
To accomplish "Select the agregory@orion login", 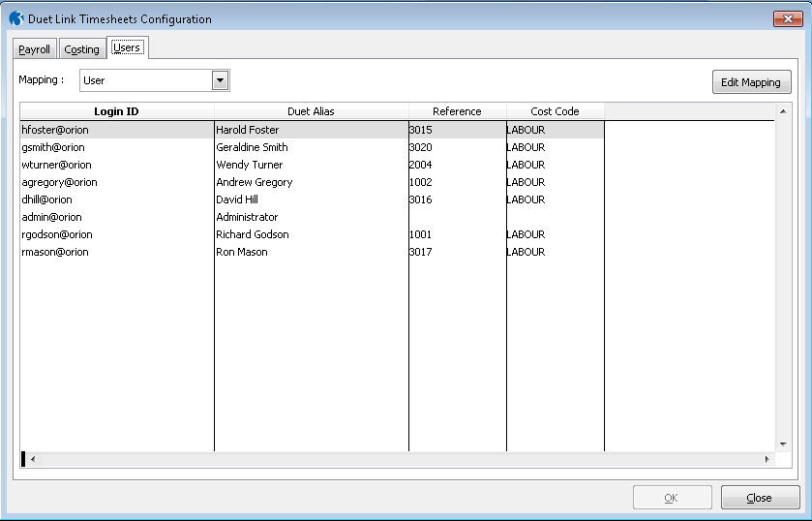I will coord(60,182).
